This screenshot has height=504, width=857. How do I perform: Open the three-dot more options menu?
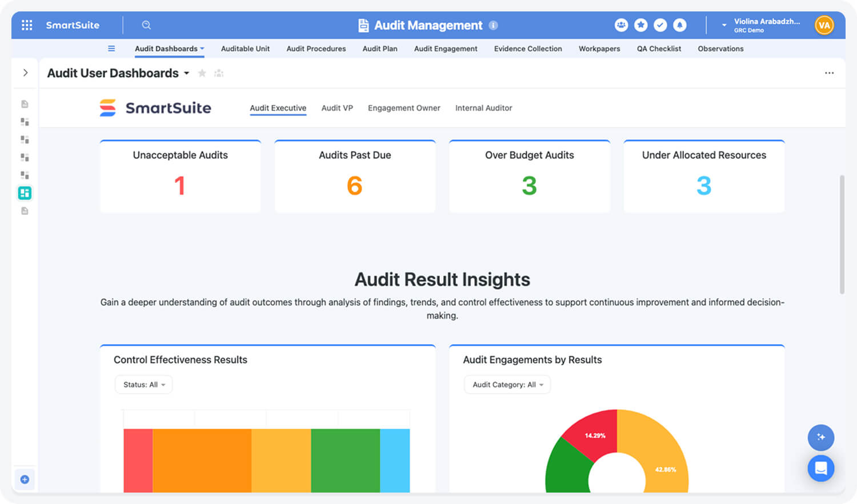coord(829,73)
